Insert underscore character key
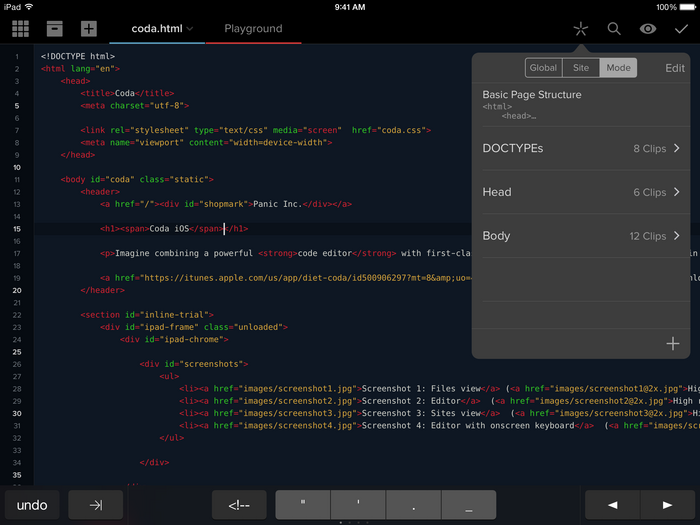700x525 pixels. [469, 505]
